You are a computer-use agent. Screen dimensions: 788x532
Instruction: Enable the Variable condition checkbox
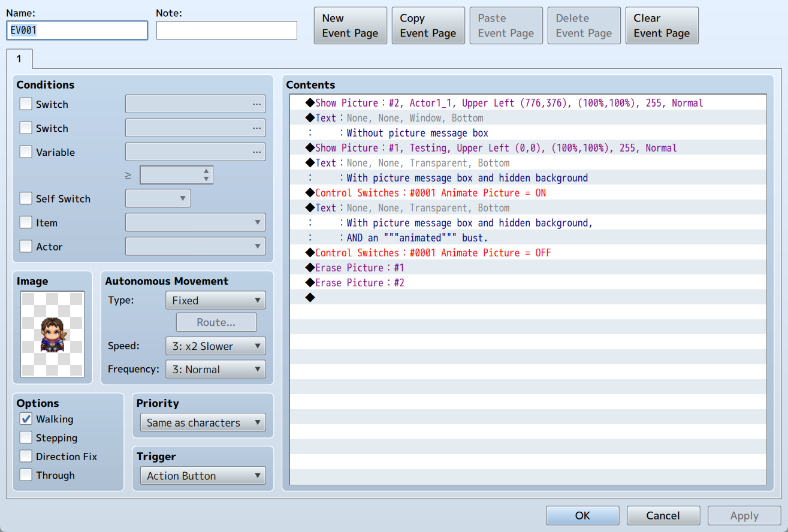tap(26, 152)
